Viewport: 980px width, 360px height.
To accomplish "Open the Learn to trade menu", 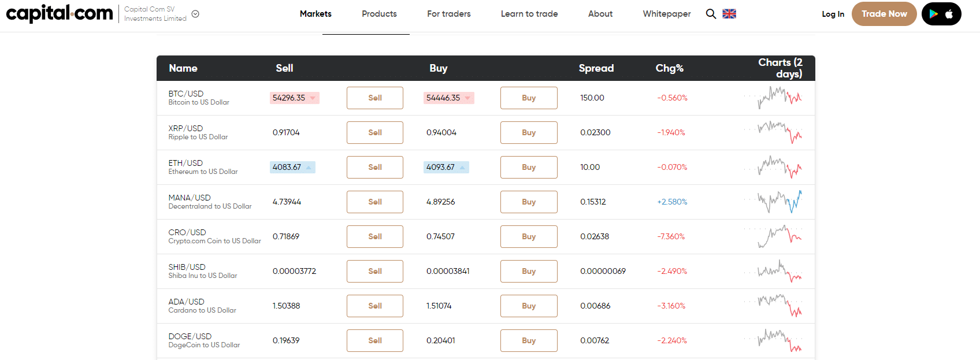I will [529, 14].
